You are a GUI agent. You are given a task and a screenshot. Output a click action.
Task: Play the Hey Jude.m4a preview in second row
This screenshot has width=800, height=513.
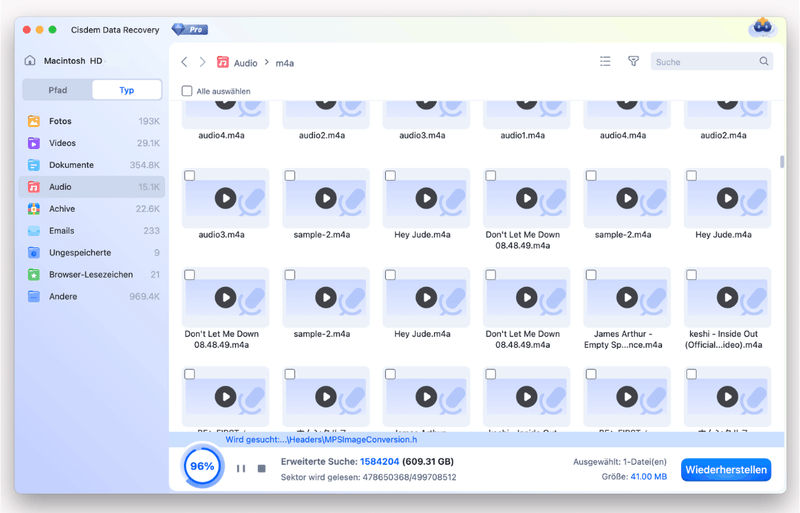click(426, 199)
